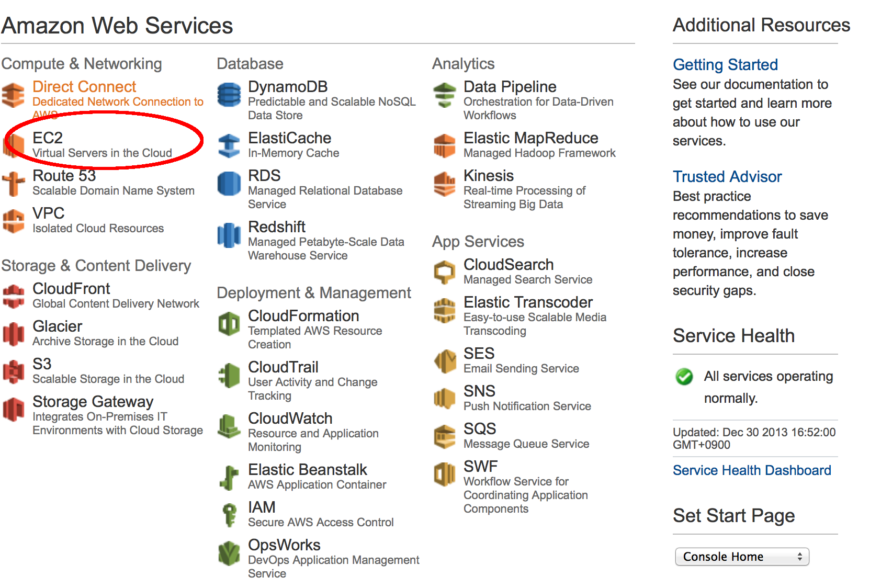Open the Getting Started link
The height and width of the screenshot is (588, 881).
click(725, 64)
